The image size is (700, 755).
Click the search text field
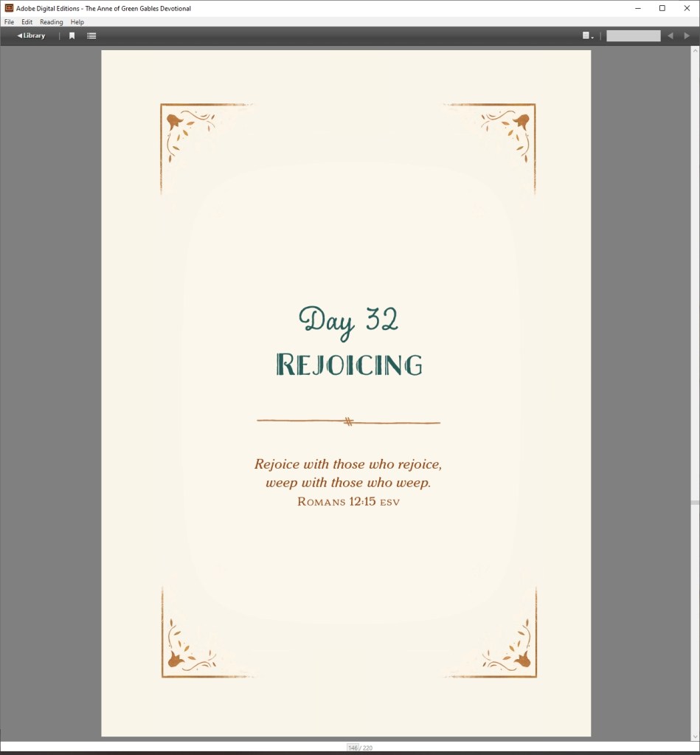633,35
